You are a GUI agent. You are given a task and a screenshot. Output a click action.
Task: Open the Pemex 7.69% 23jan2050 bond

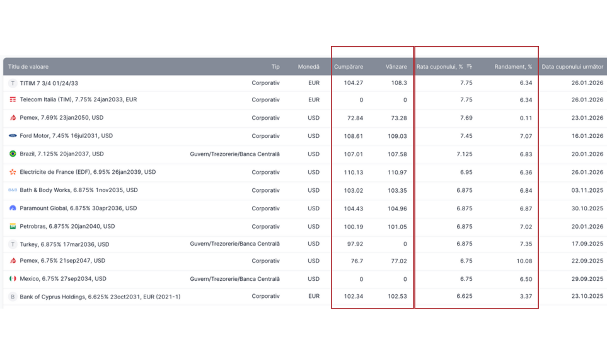click(61, 118)
